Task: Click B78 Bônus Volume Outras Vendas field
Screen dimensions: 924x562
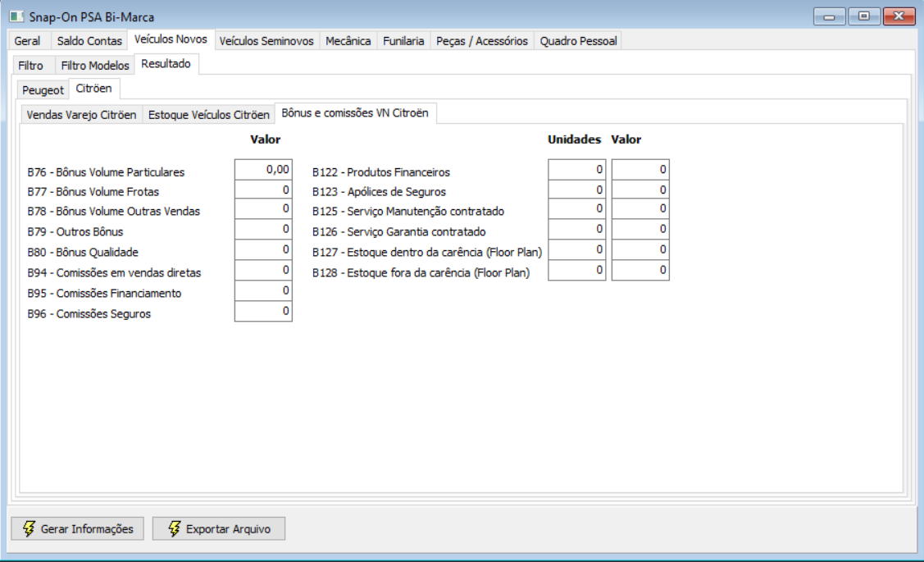Action: coord(263,208)
